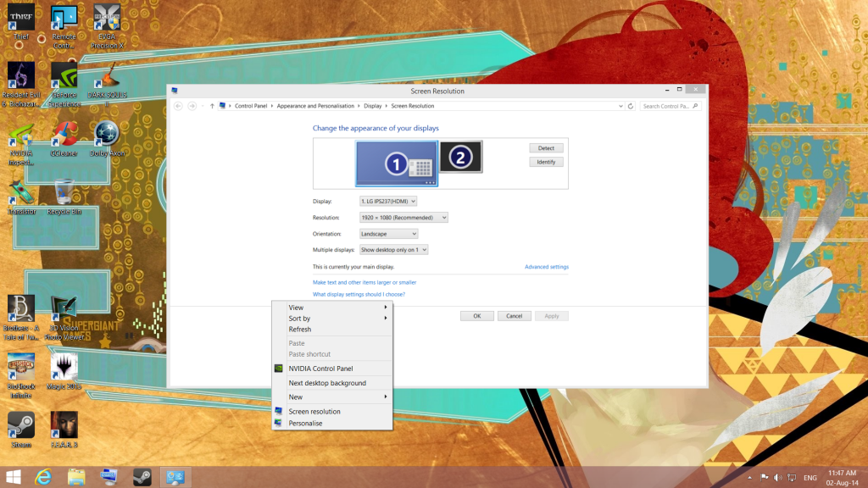Open the Resolution dropdown

(x=403, y=218)
